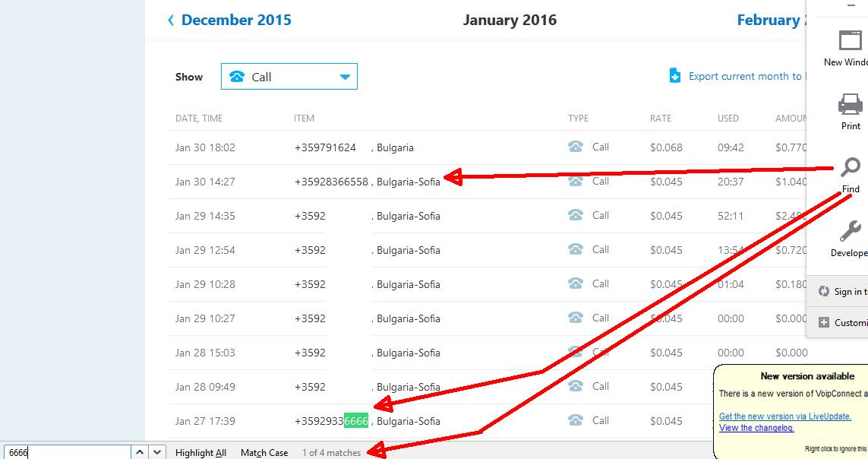Screen dimensions: 868x459
Task: Click Get the new version via LiveUpdate
Action: [x=784, y=416]
